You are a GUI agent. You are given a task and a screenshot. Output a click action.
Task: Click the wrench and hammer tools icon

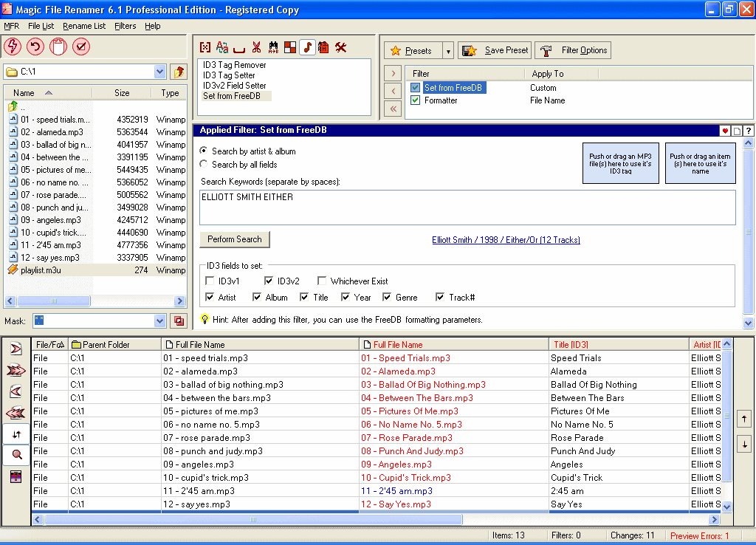tap(340, 48)
